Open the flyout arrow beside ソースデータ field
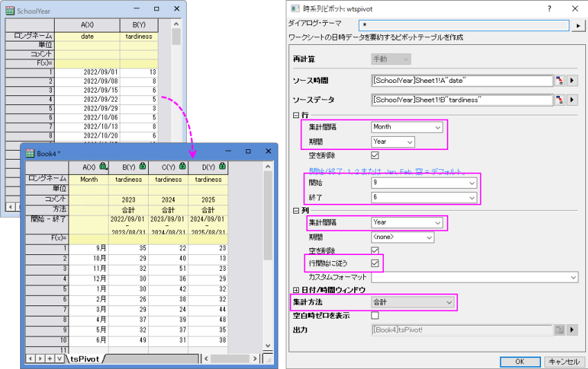 click(572, 100)
